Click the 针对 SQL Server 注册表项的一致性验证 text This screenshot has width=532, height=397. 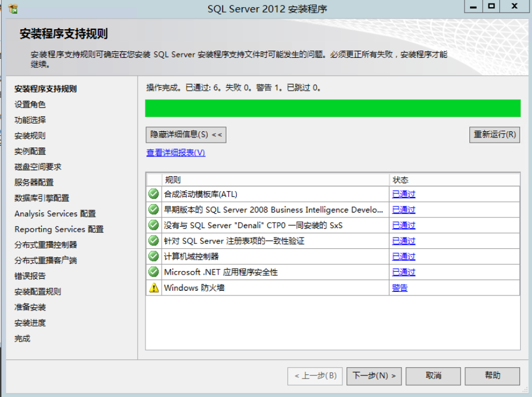(234, 241)
